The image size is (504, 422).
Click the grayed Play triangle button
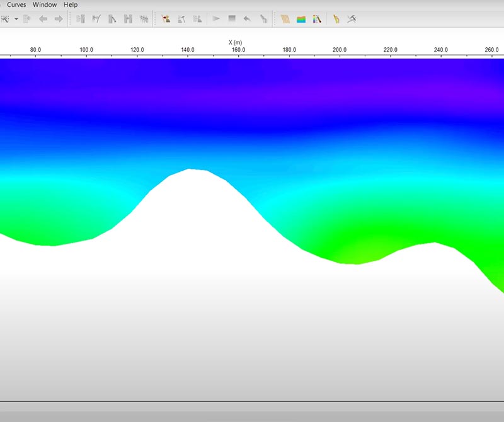point(216,19)
